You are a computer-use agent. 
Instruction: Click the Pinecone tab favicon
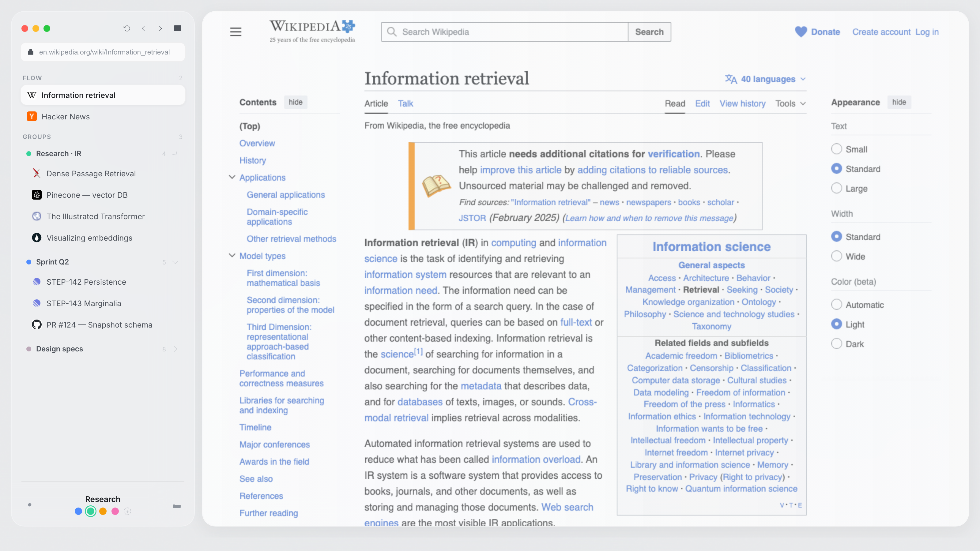coord(36,195)
